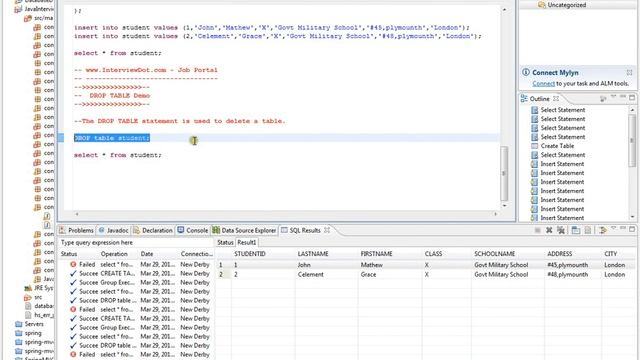The height and width of the screenshot is (360, 640).
Task: Click the insert statement for John
Action: [271, 27]
